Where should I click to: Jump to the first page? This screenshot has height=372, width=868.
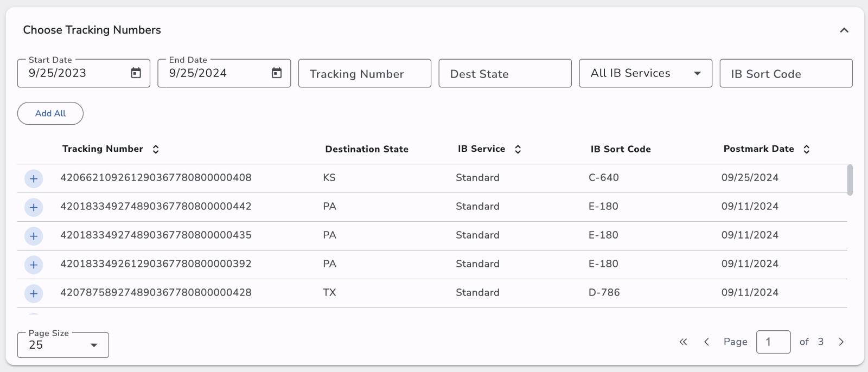683,342
